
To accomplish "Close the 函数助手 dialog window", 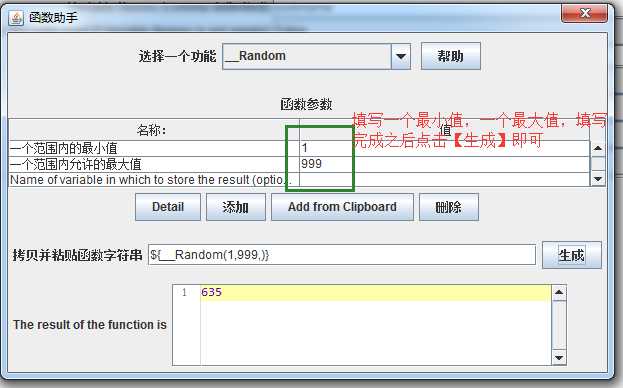I will (584, 14).
